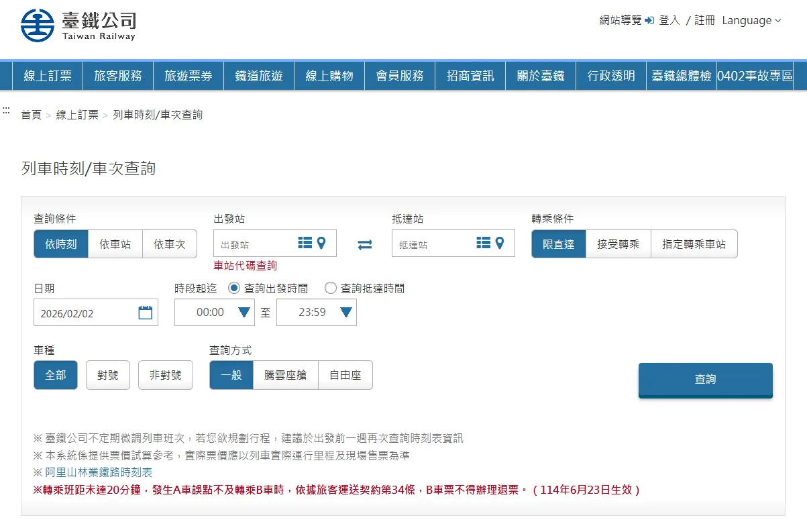Click the 查詢 search button
807x532 pixels.
click(x=705, y=380)
